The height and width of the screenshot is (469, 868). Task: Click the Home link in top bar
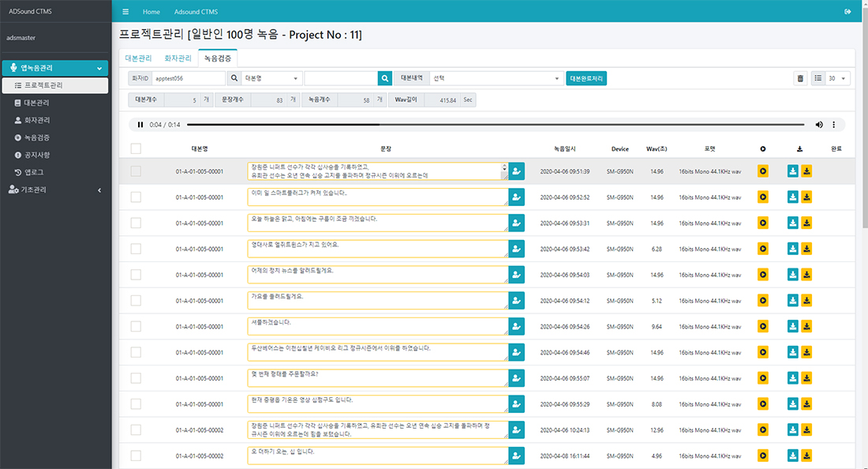tap(152, 12)
